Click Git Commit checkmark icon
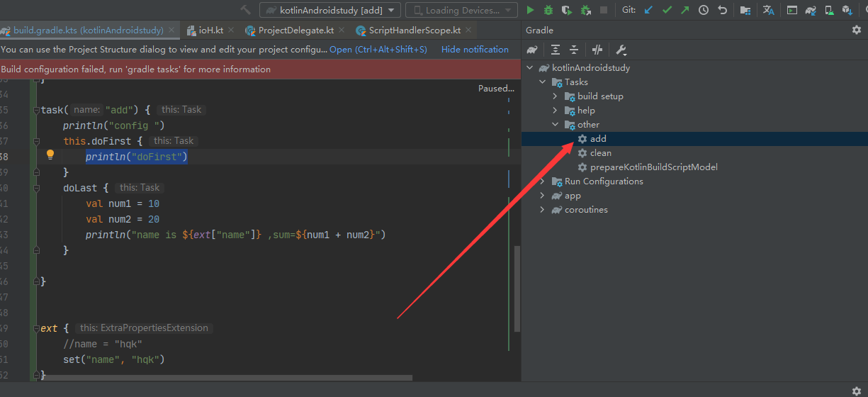Image resolution: width=868 pixels, height=397 pixels. click(667, 10)
